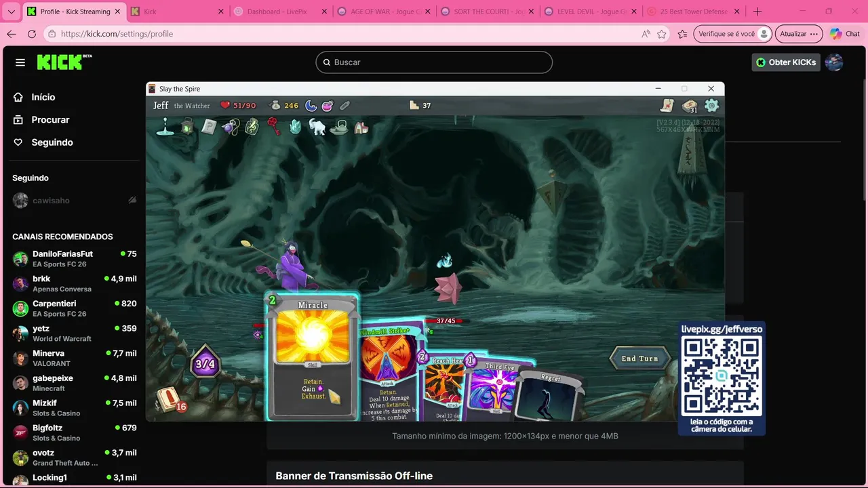Screen dimensions: 868x488
Task: Click the pink flask potion slot
Action: (x=328, y=105)
